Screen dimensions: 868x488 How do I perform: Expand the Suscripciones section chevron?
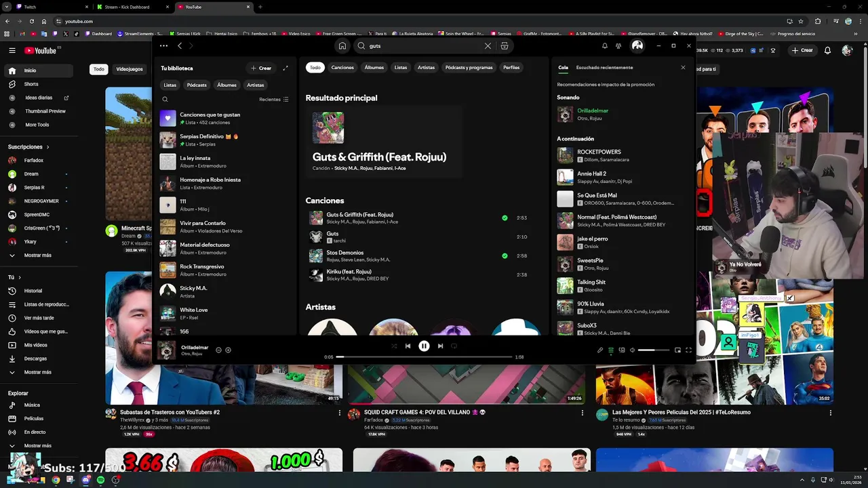coord(48,147)
